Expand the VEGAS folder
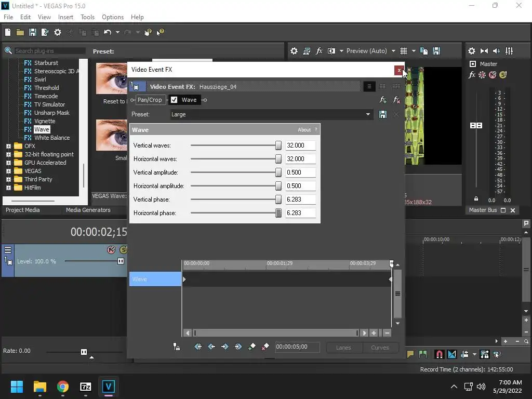This screenshot has width=532, height=399. pos(8,171)
